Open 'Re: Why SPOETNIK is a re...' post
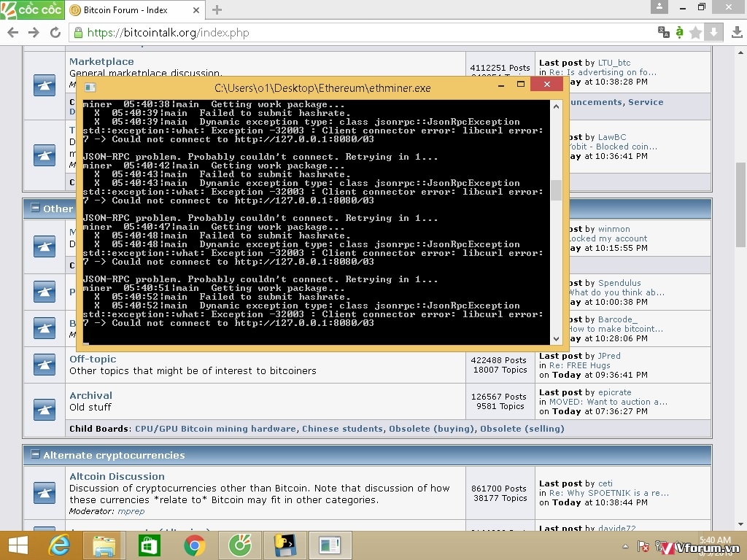The width and height of the screenshot is (747, 560). 609,493
